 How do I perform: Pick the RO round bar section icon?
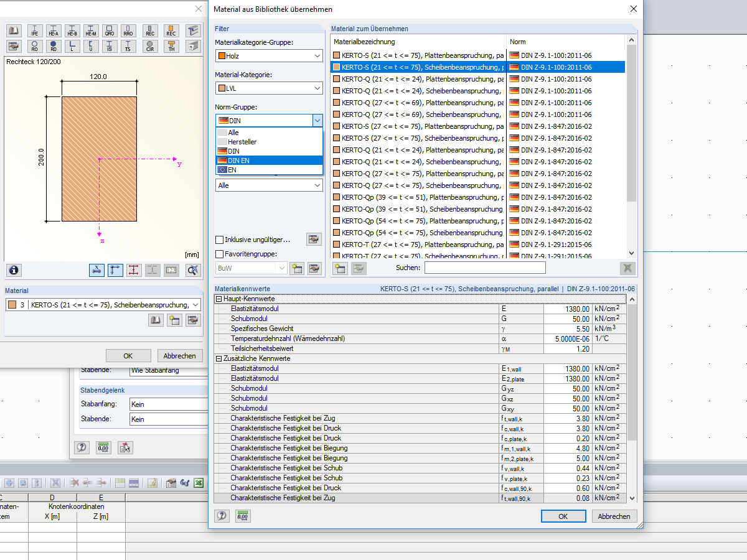pyautogui.click(x=35, y=45)
